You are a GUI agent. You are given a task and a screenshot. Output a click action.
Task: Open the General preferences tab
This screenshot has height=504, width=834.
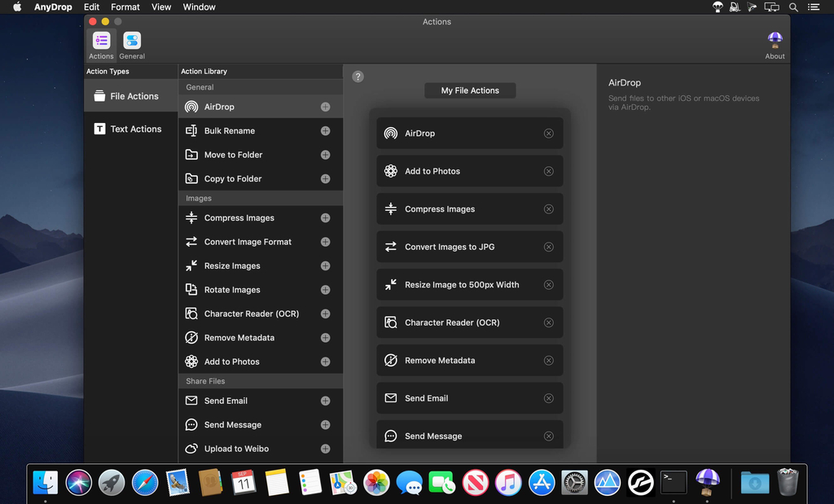pyautogui.click(x=132, y=46)
